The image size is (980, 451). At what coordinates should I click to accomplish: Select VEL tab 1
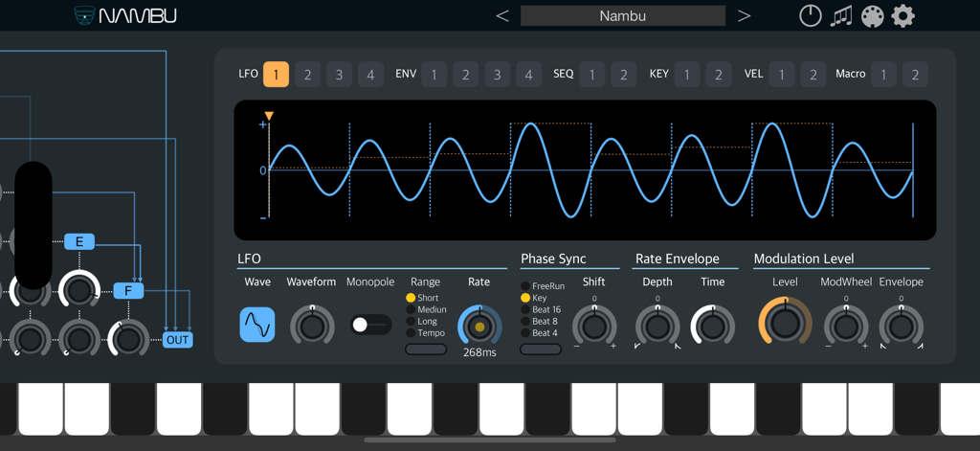[782, 75]
